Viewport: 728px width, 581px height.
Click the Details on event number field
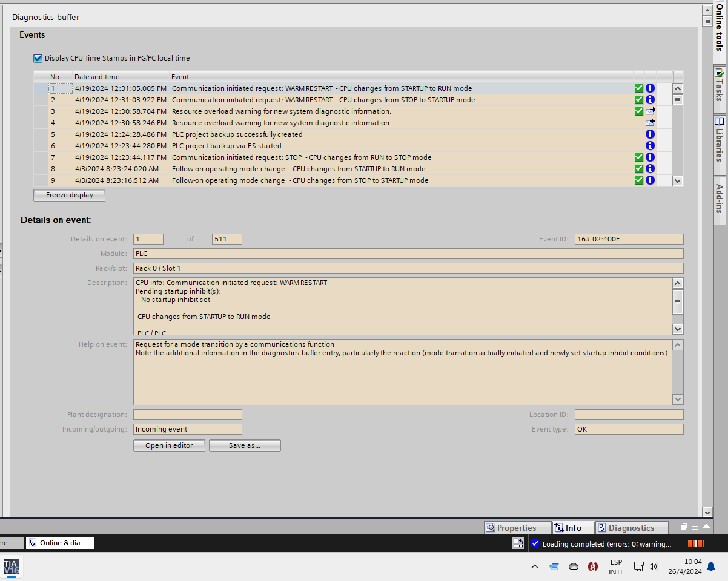coord(148,239)
